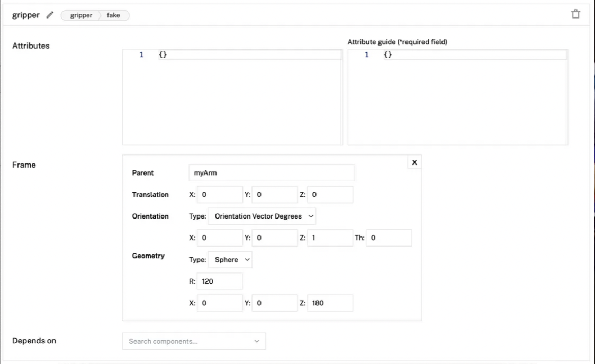Viewport: 595px width, 364px height.
Task: Click the Parent myArm input field
Action: pyautogui.click(x=272, y=173)
